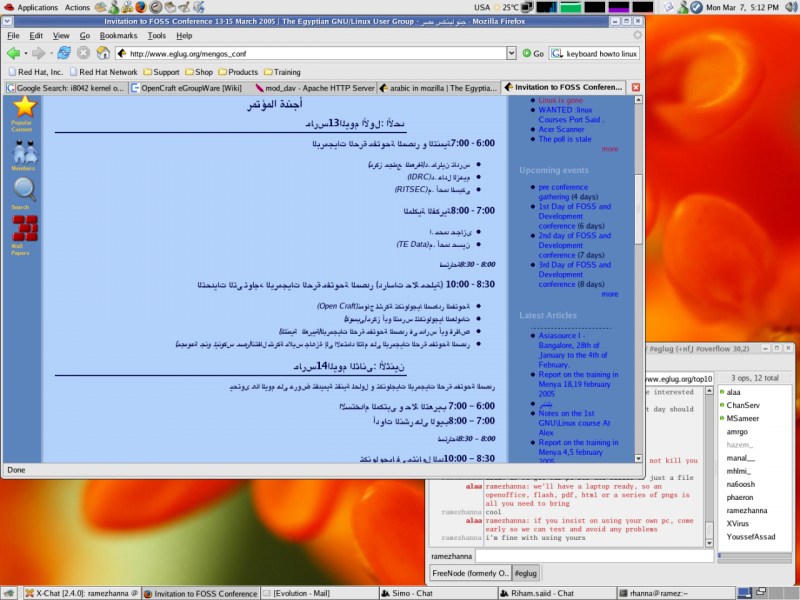Open the Google search engine dropdown

[x=557, y=55]
